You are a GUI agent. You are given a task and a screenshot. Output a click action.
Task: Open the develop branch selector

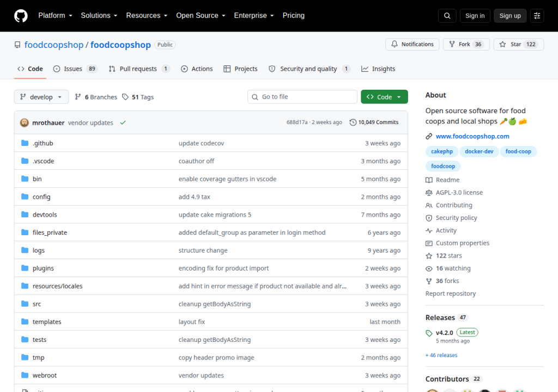[x=41, y=97]
